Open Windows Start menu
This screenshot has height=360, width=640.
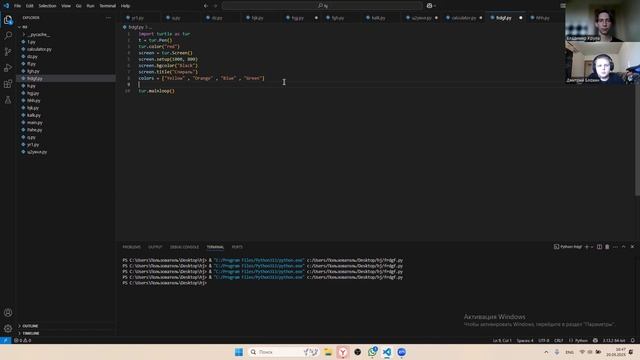(239, 352)
